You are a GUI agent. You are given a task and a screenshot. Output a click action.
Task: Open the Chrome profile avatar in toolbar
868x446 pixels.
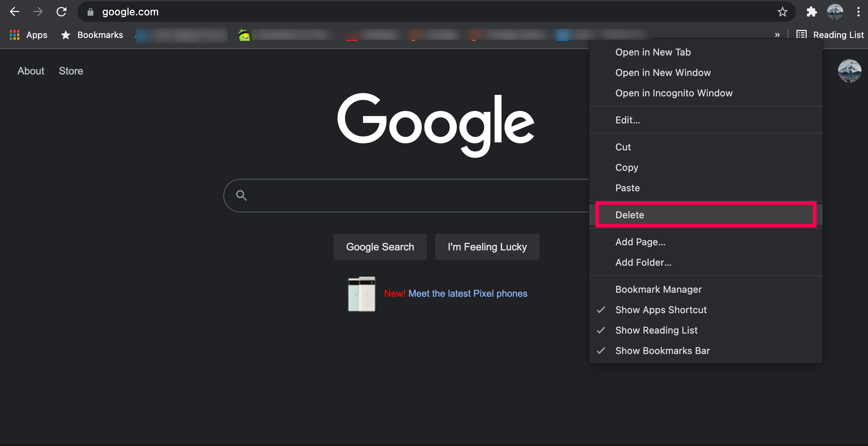point(835,12)
